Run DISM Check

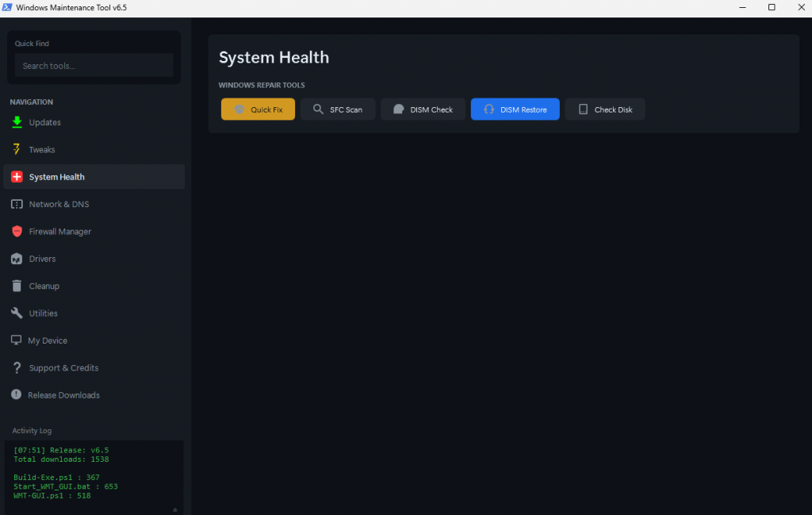pyautogui.click(x=423, y=110)
